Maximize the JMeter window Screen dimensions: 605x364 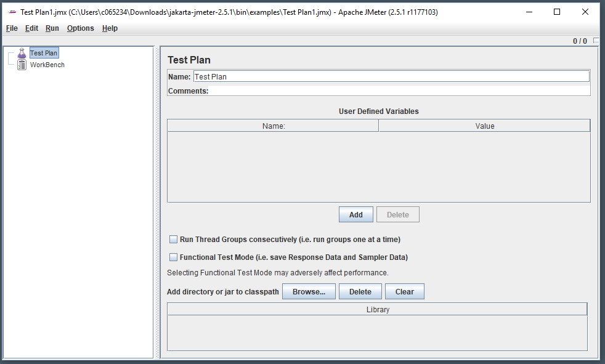click(x=557, y=12)
